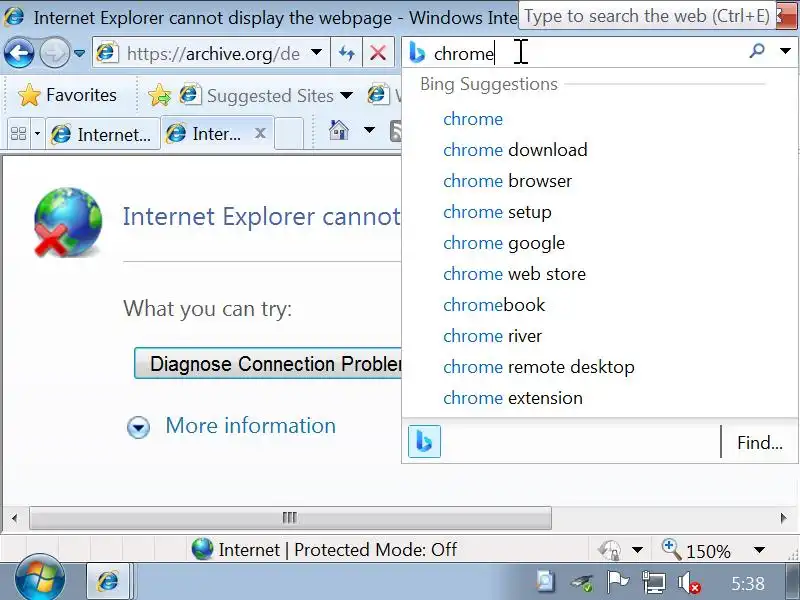Open the dropdown beside security lock icon
This screenshot has width=800, height=600.
[637, 549]
